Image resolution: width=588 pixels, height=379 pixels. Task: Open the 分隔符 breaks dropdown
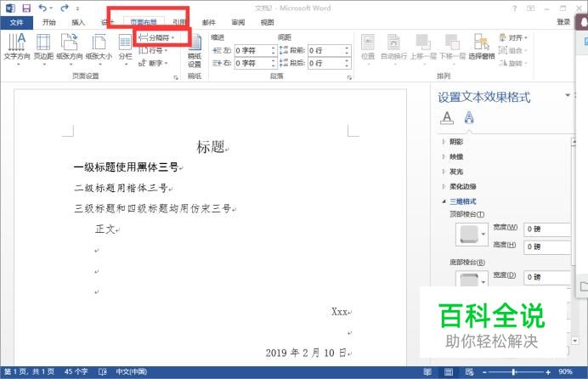(156, 37)
